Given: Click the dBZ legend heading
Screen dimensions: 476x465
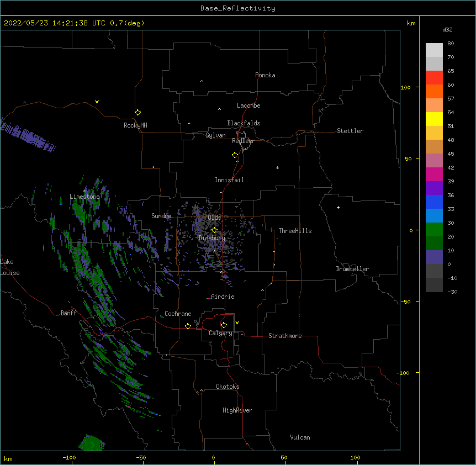Looking at the screenshot, I should tap(447, 29).
